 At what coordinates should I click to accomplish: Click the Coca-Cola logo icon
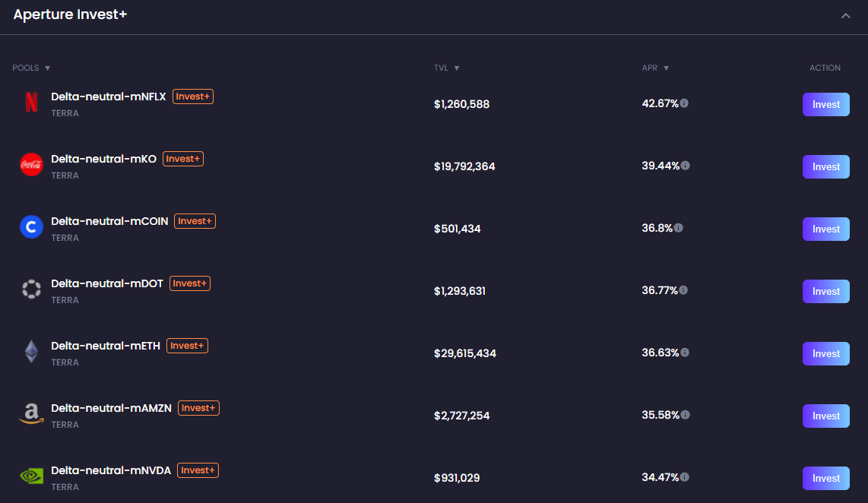point(31,165)
